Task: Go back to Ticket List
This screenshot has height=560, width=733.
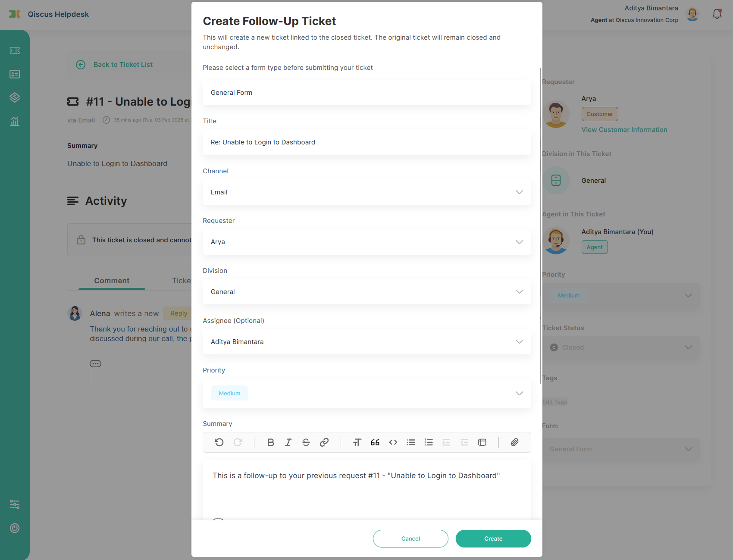Action: point(123,65)
